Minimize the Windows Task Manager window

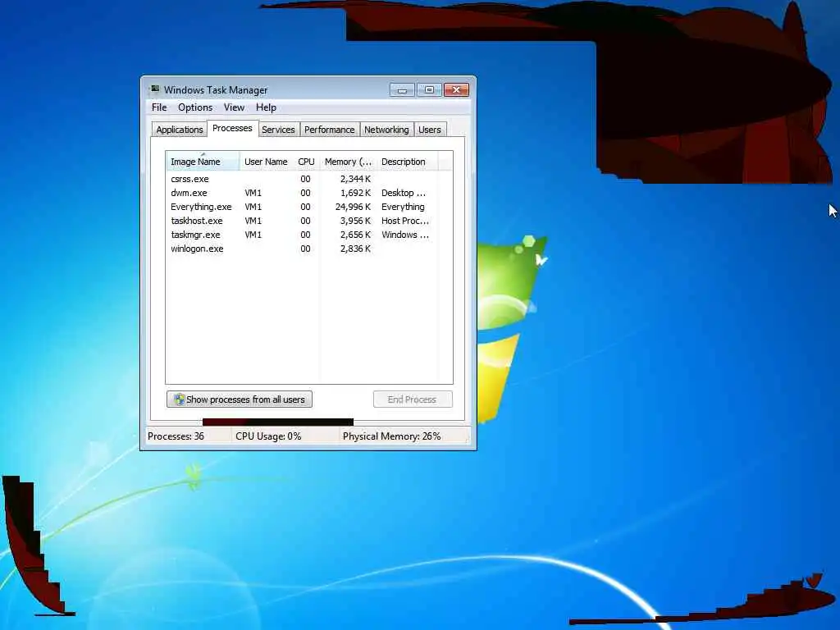pos(402,90)
